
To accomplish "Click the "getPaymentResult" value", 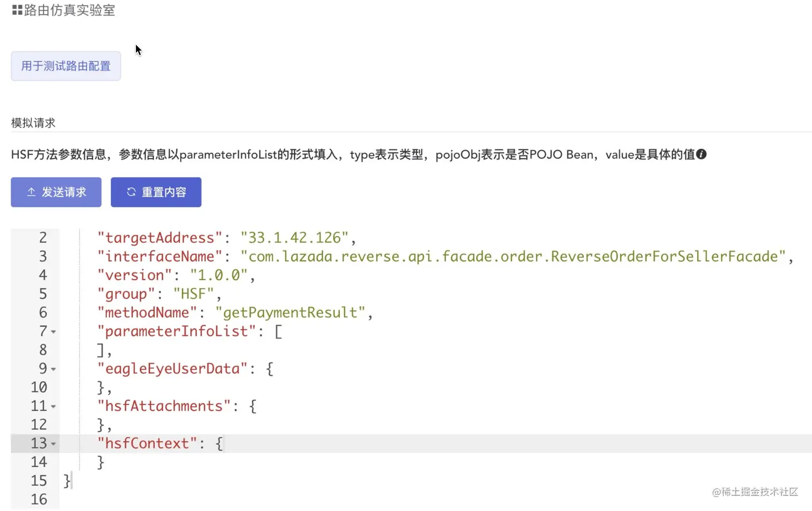I will tap(290, 312).
